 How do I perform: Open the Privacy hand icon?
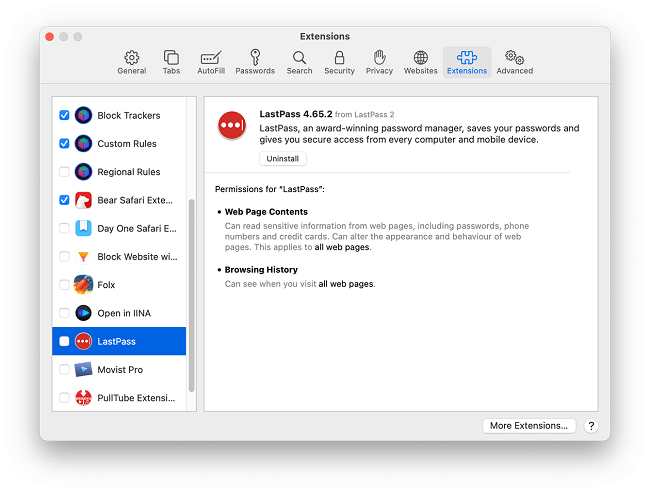point(379,57)
